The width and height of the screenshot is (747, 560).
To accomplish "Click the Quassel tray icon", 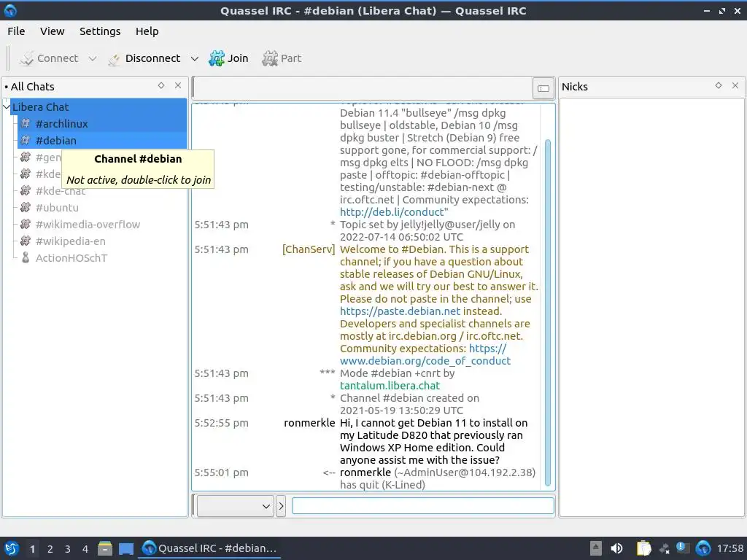I will (703, 548).
